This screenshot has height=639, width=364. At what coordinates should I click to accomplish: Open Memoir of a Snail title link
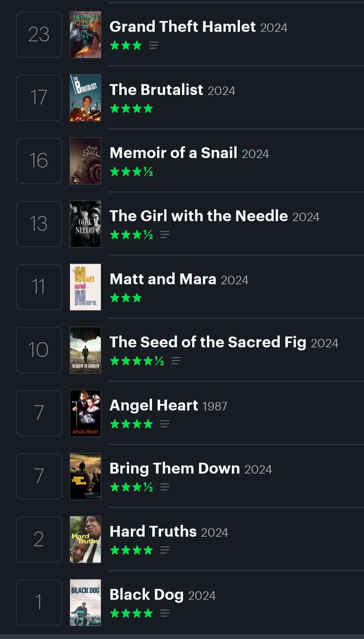pos(174,153)
